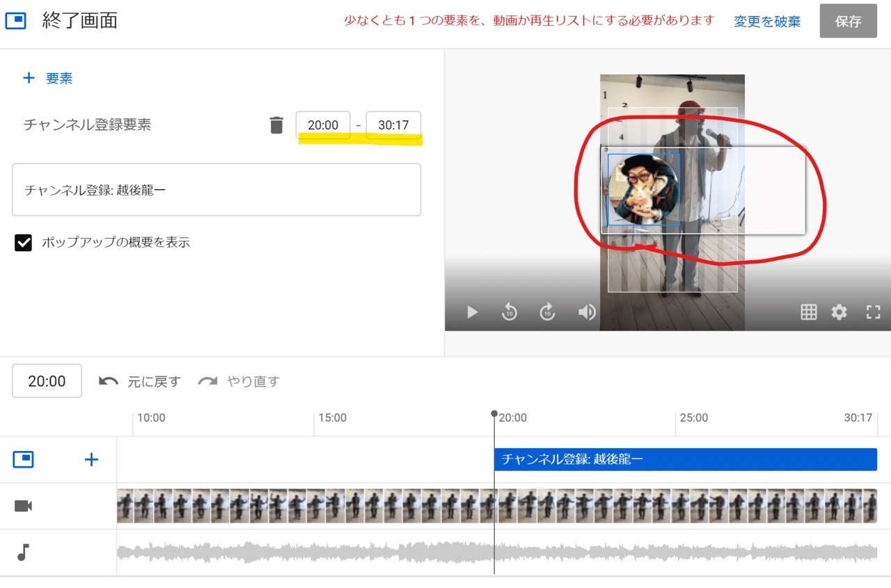This screenshot has width=891, height=588.
Task: Click the 保存 button
Action: coord(848,22)
